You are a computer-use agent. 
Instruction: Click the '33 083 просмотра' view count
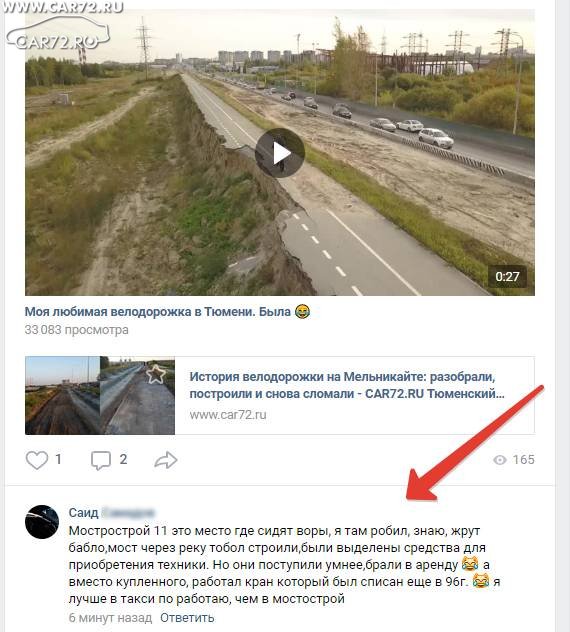[77, 330]
